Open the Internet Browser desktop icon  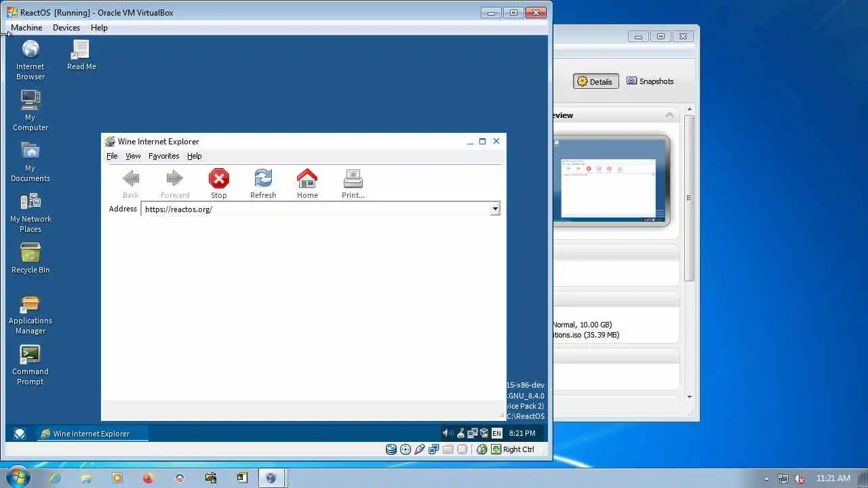tap(31, 60)
